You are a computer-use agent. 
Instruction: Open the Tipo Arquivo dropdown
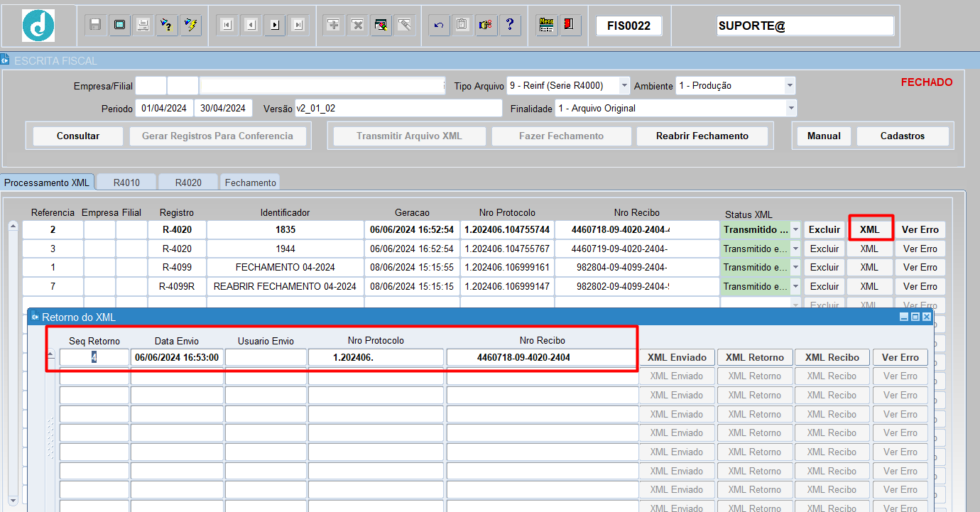[x=624, y=86]
